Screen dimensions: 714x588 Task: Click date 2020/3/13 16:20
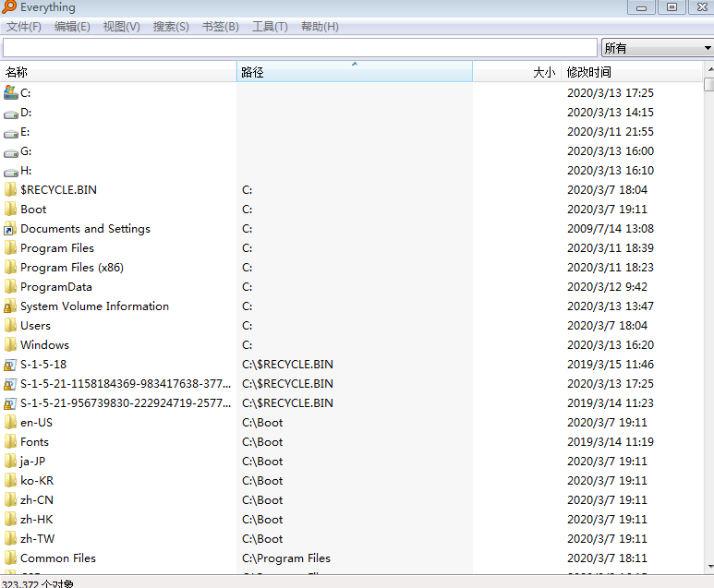click(x=611, y=345)
